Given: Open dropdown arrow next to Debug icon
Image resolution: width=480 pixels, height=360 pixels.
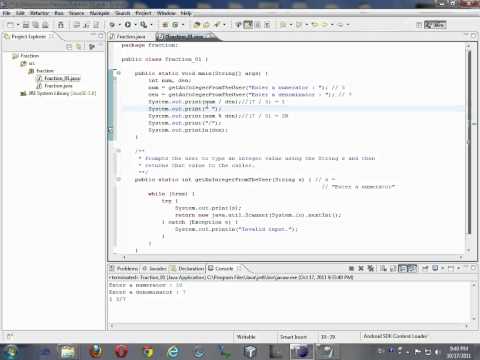Looking at the screenshot, I should 120,25.
